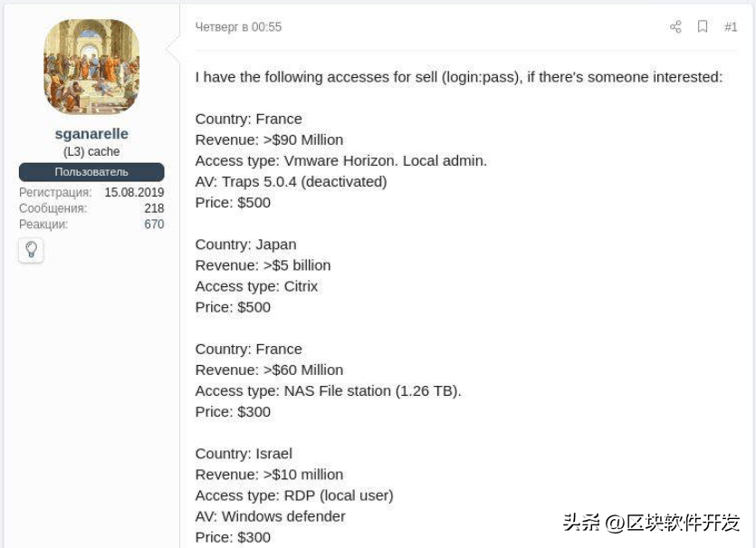
Task: Click the "Реакции:" label
Action: [45, 224]
